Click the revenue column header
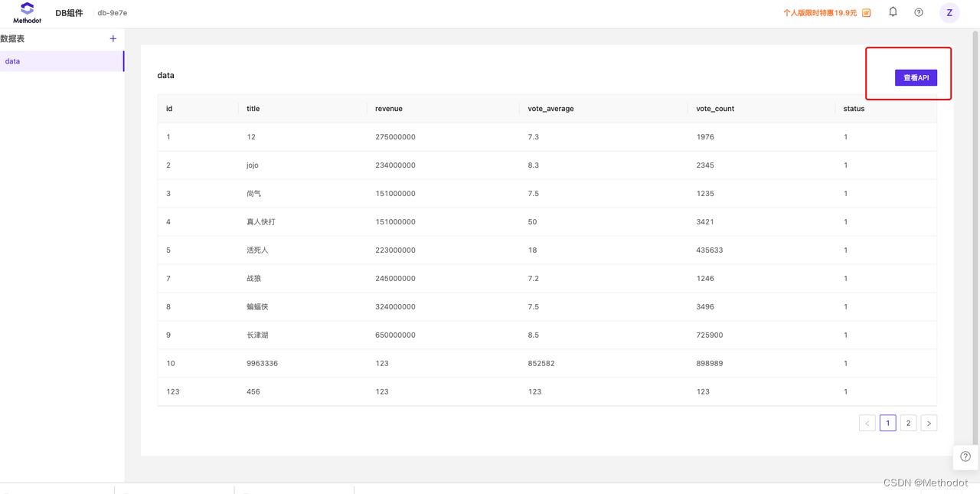 pyautogui.click(x=389, y=109)
